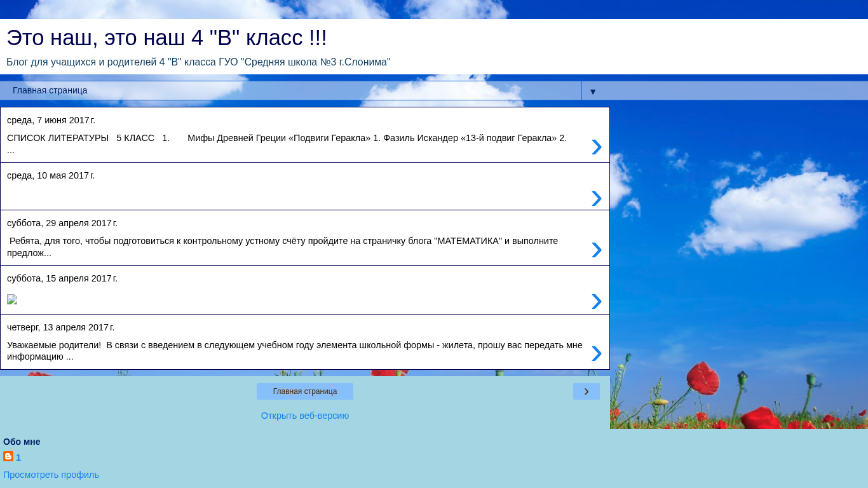Click the orange Blogger icon under Обо мне
This screenshot has height=488, width=868.
coord(8,456)
